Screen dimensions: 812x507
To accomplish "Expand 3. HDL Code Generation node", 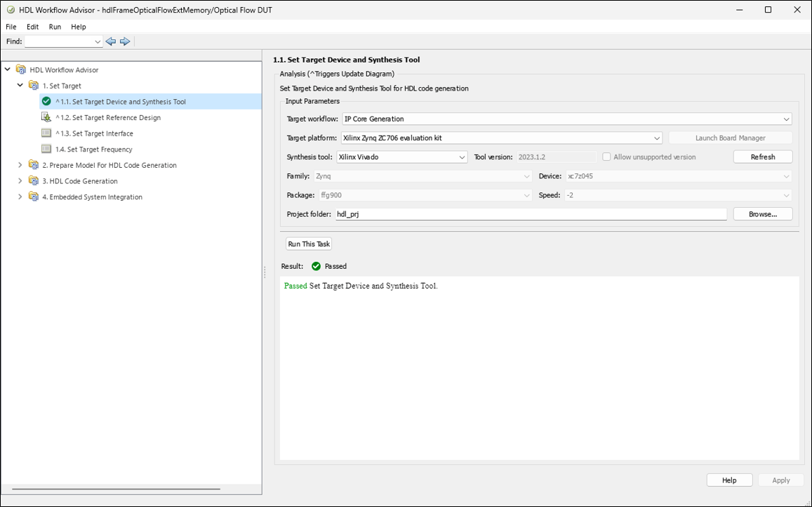I will 20,181.
